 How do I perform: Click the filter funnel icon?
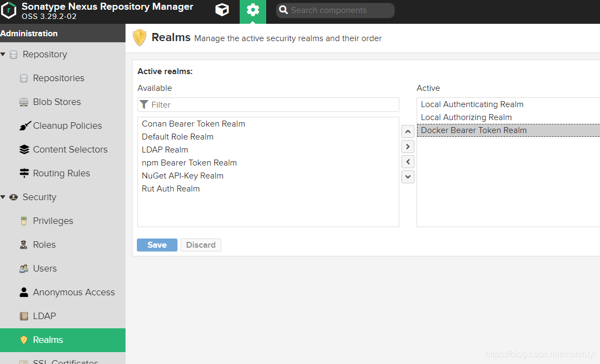pyautogui.click(x=144, y=104)
